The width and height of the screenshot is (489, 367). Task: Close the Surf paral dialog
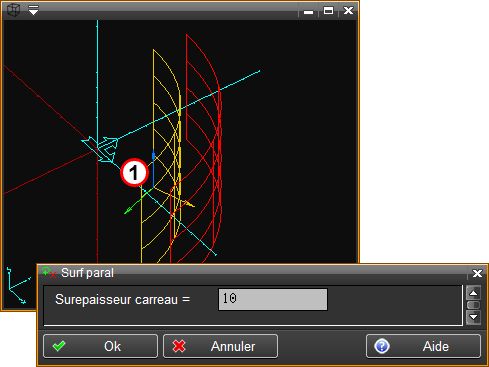point(477,273)
